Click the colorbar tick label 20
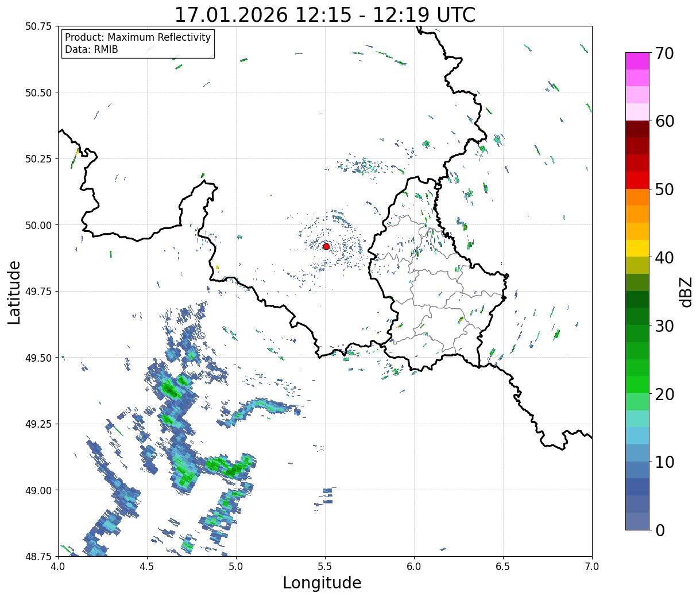This screenshot has height=597, width=700. click(x=664, y=394)
